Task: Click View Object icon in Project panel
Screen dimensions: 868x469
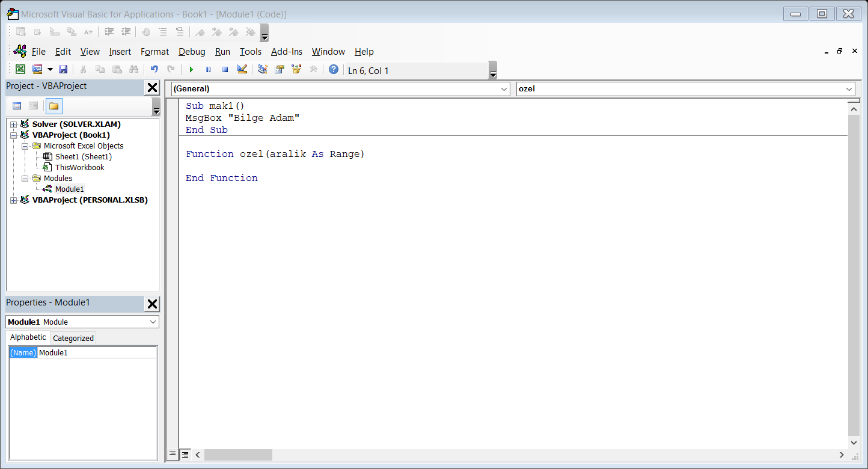Action: pos(34,106)
